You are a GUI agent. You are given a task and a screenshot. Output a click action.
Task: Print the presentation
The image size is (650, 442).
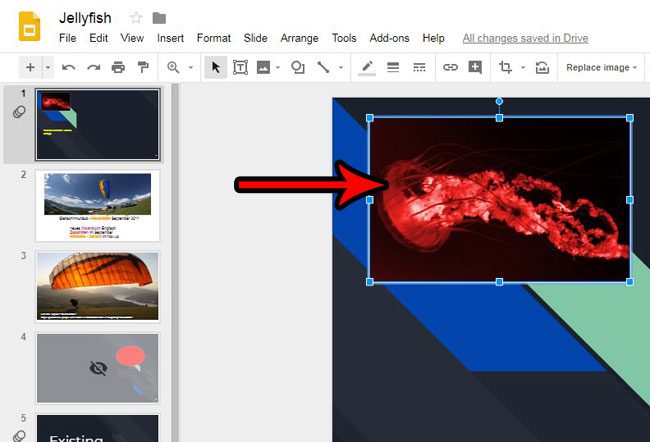[x=118, y=67]
